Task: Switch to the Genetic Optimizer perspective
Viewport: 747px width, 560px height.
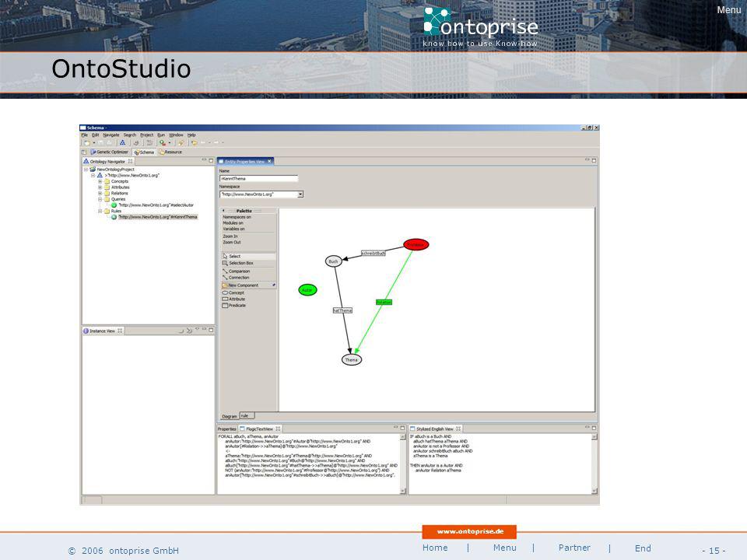Action: [110, 152]
